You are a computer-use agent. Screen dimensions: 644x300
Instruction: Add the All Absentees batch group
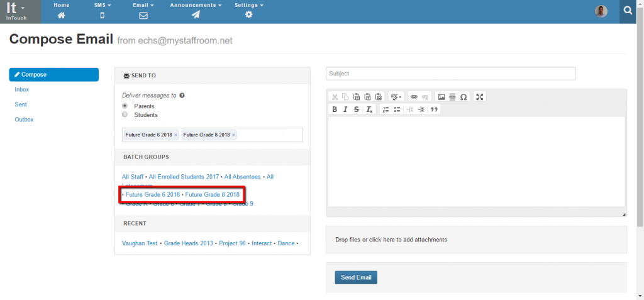(x=242, y=177)
